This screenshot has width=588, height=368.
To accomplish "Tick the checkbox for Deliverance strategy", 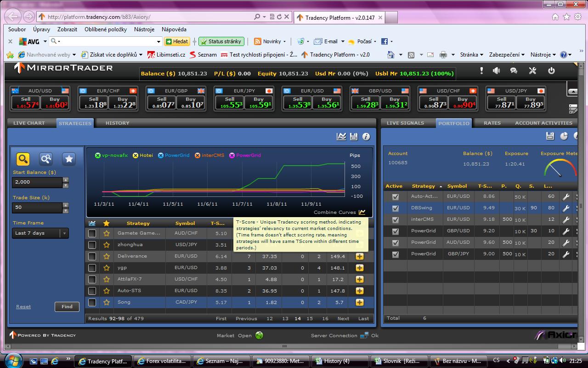I will pos(92,256).
